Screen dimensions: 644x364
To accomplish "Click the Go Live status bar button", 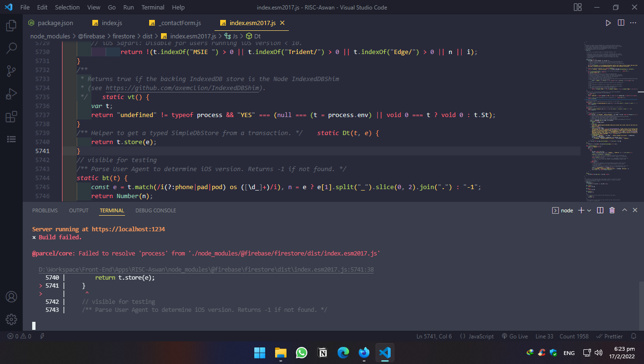I will [515, 336].
